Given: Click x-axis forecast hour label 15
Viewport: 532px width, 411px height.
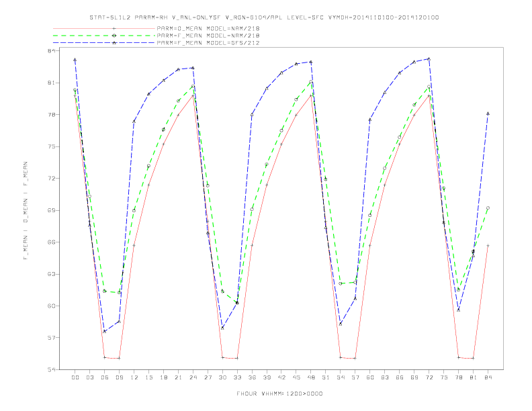Looking at the screenshot, I should (x=148, y=377).
